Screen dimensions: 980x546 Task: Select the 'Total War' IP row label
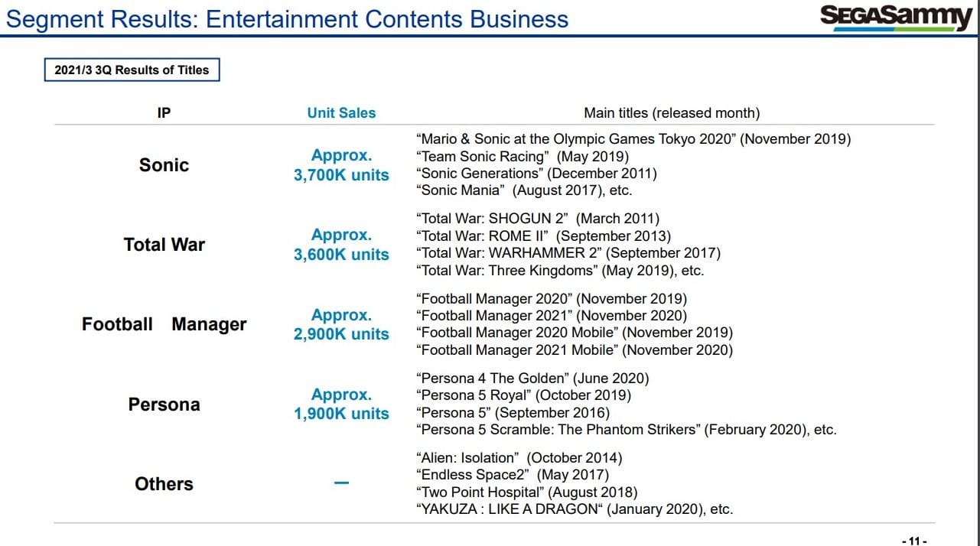(164, 245)
